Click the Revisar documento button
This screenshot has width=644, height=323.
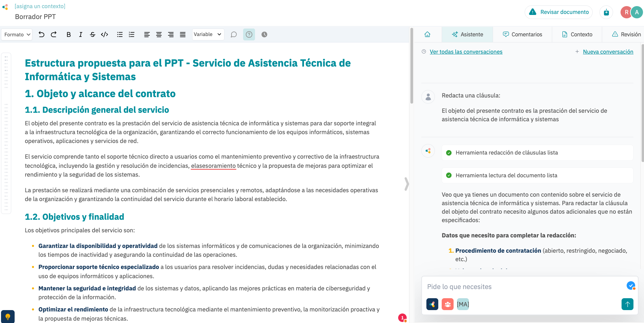pyautogui.click(x=559, y=12)
